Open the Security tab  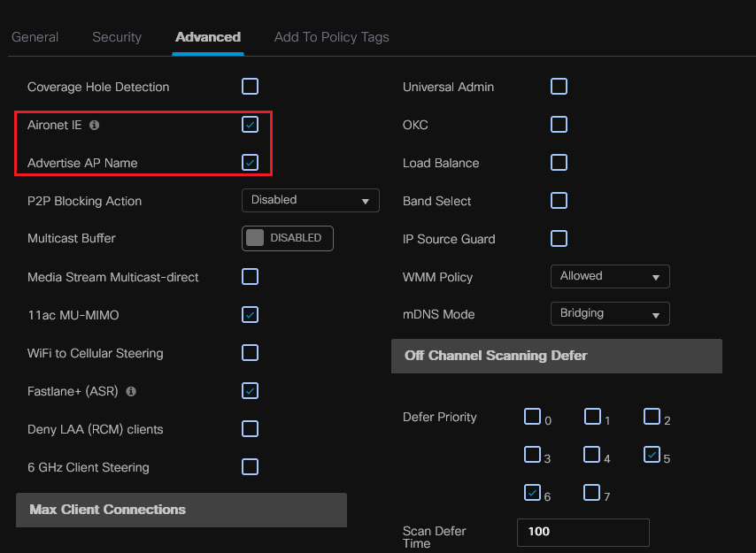(x=117, y=37)
